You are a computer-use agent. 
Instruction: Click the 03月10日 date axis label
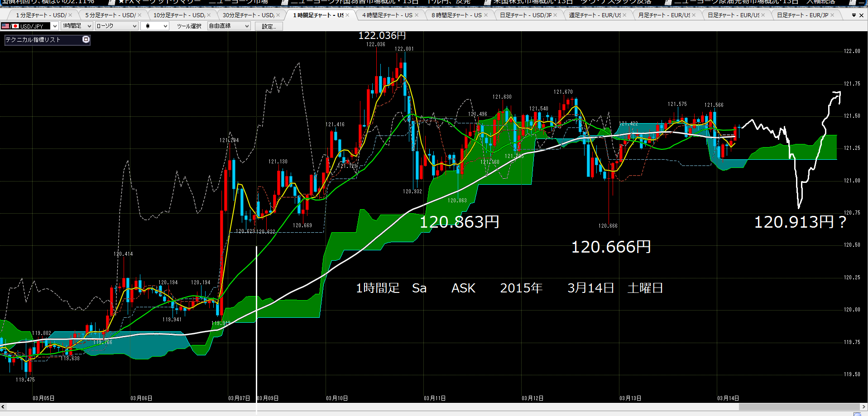pos(337,398)
